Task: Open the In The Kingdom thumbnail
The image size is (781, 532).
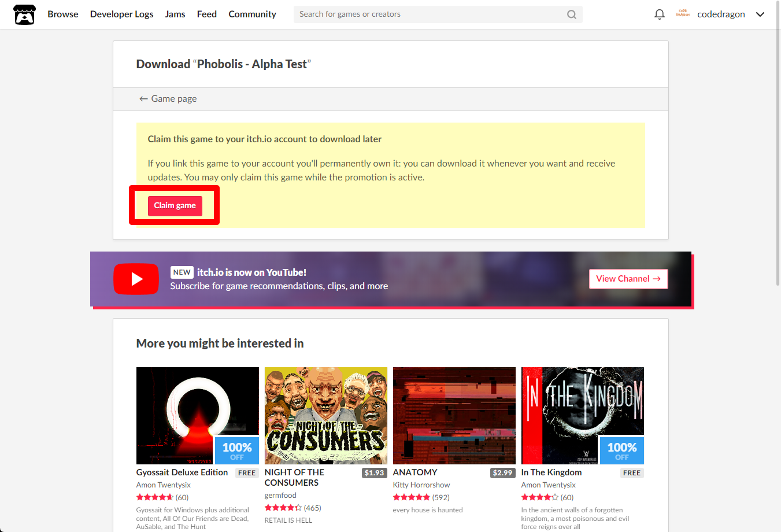Action: point(583,416)
